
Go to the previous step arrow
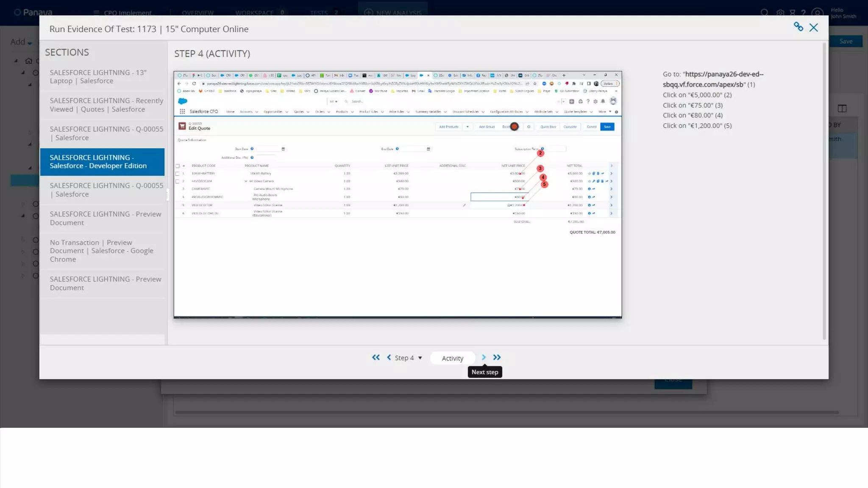tap(389, 358)
